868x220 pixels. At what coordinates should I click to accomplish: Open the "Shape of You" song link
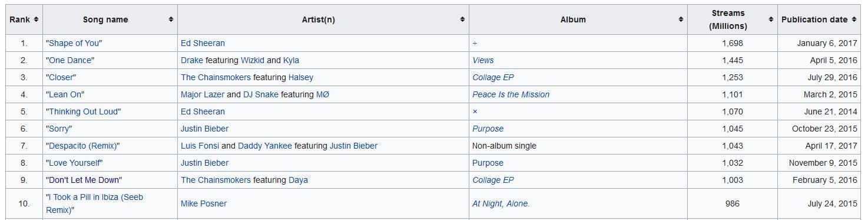pos(74,43)
